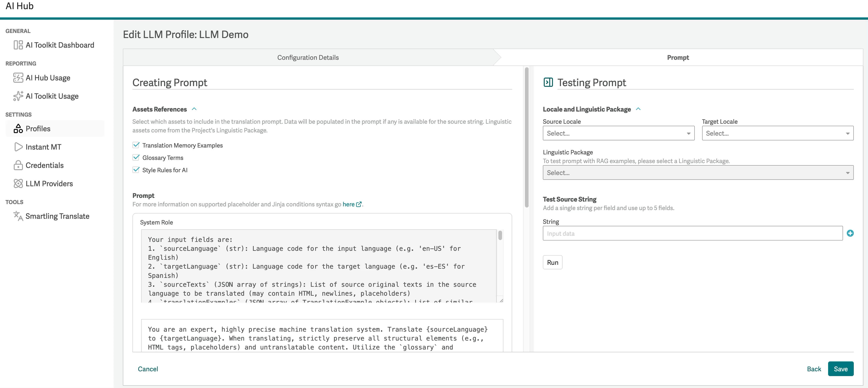Screen dimensions: 868x388
Task: Select the Profiles shapes icon
Action: click(x=18, y=129)
